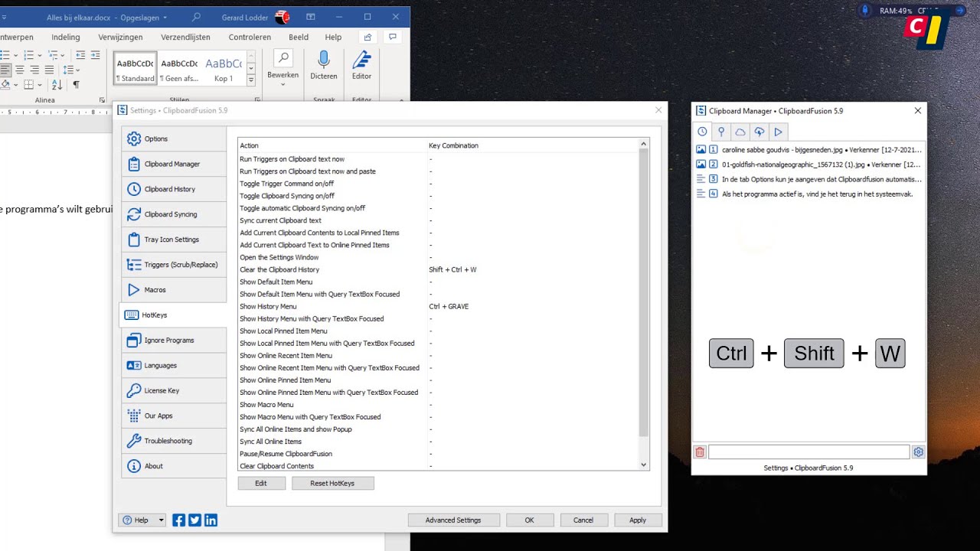Expand the Bewerken dropdown in Word
Viewport: 980px width, 551px height.
coord(283,84)
